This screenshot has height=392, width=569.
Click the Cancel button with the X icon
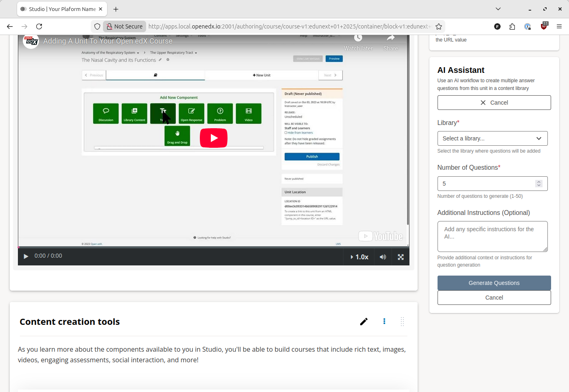click(494, 103)
